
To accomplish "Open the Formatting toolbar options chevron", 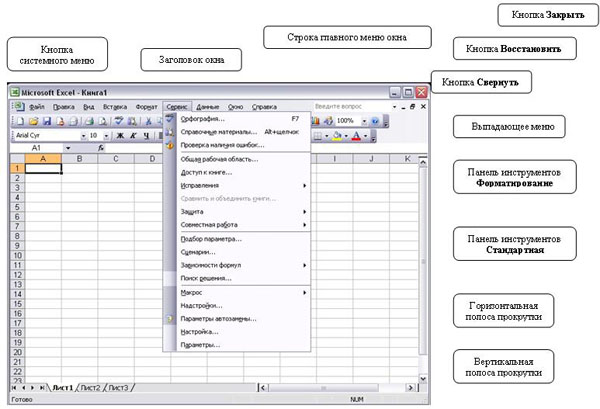I will coord(373,136).
